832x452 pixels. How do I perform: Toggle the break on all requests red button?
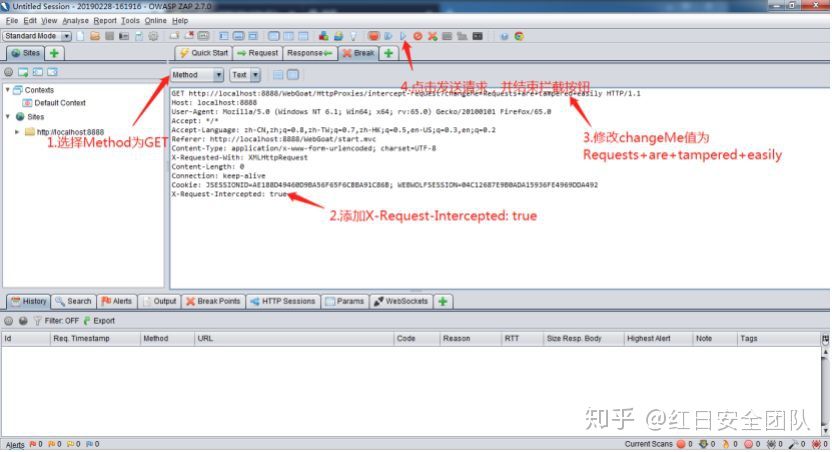[x=374, y=36]
